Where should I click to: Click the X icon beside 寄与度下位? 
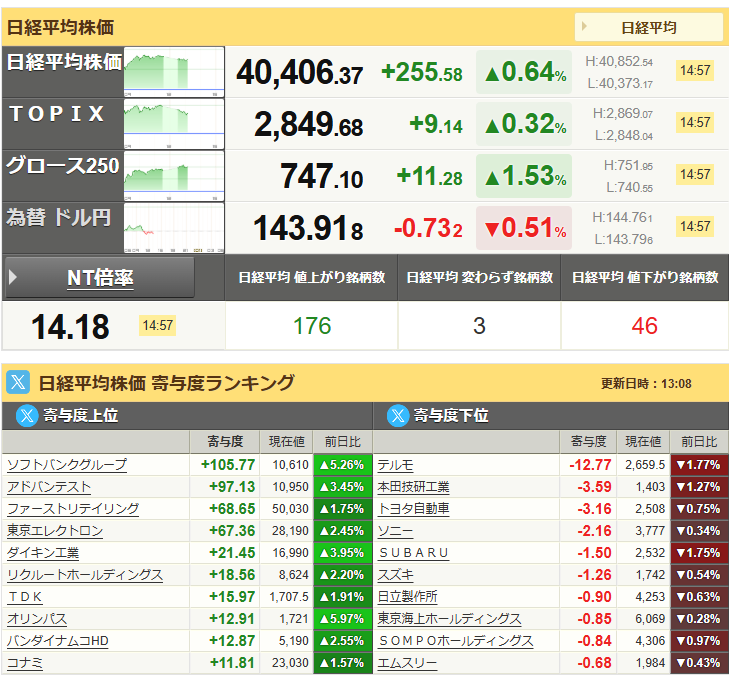point(398,415)
